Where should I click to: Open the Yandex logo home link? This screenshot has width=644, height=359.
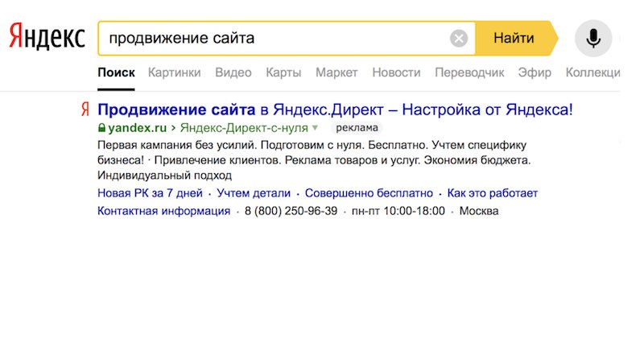pos(47,36)
